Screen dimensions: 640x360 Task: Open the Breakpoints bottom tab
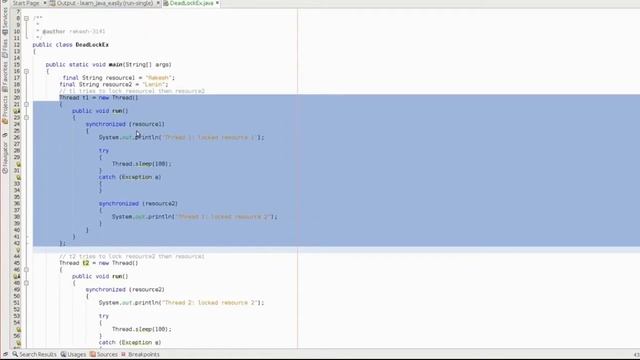click(x=140, y=354)
